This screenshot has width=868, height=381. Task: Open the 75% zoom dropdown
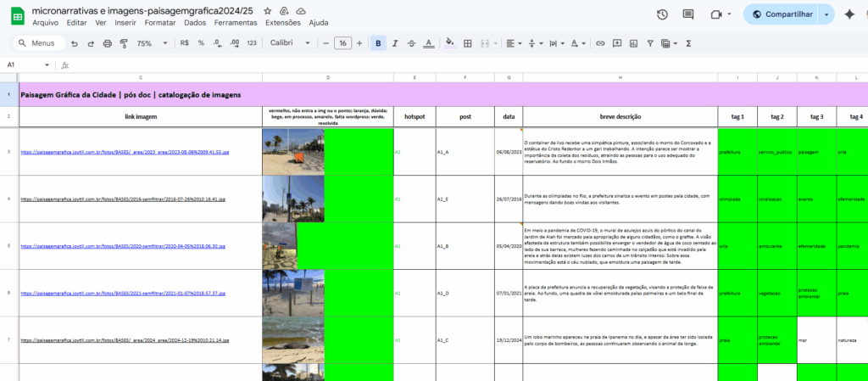click(x=150, y=43)
